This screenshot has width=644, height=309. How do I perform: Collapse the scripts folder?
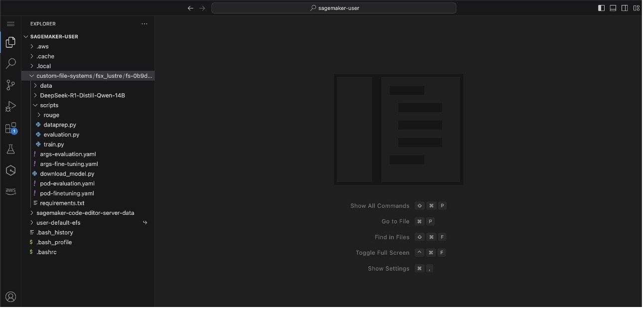[x=88, y=105]
